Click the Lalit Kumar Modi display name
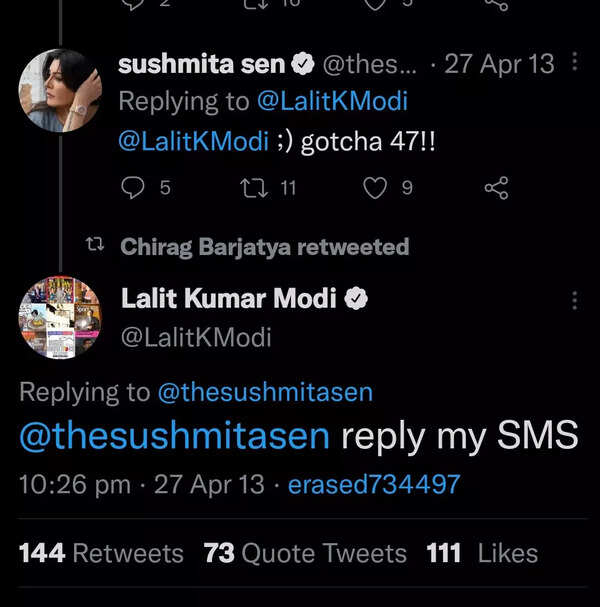 [x=228, y=298]
